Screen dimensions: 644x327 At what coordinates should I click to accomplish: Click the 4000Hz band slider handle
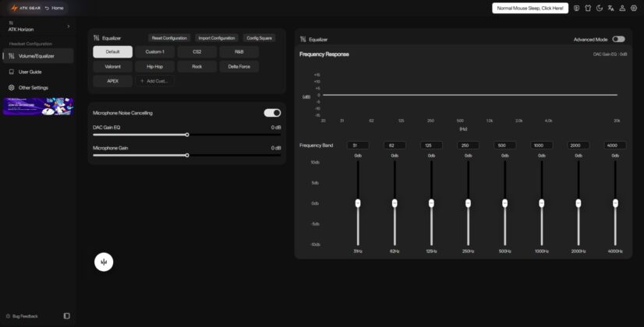615,203
